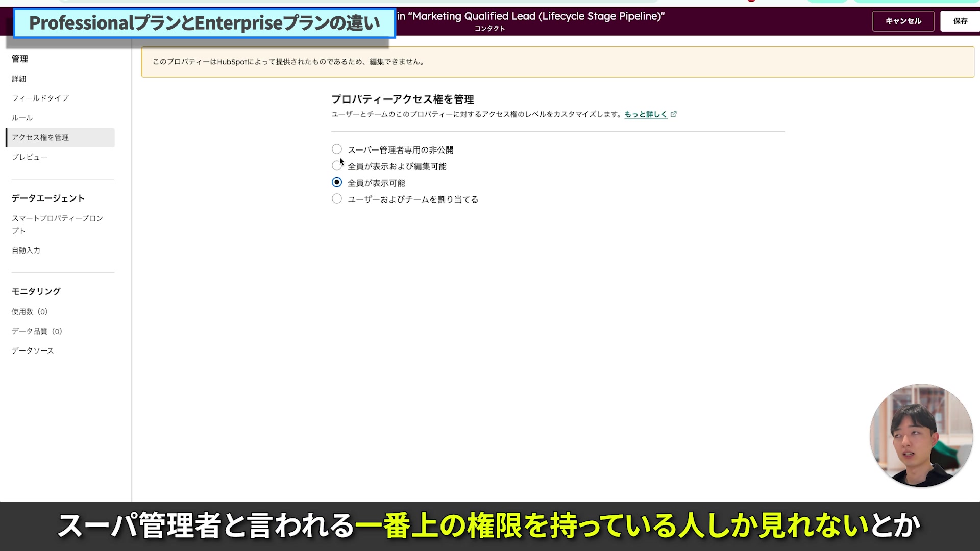Screen dimensions: 980x551
Task: Click the キャンセル button
Action: tap(903, 21)
